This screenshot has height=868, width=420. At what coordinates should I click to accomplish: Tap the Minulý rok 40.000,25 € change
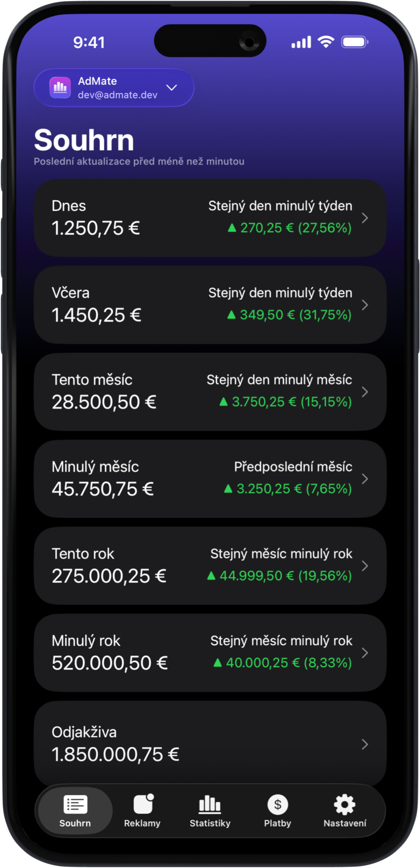[283, 663]
